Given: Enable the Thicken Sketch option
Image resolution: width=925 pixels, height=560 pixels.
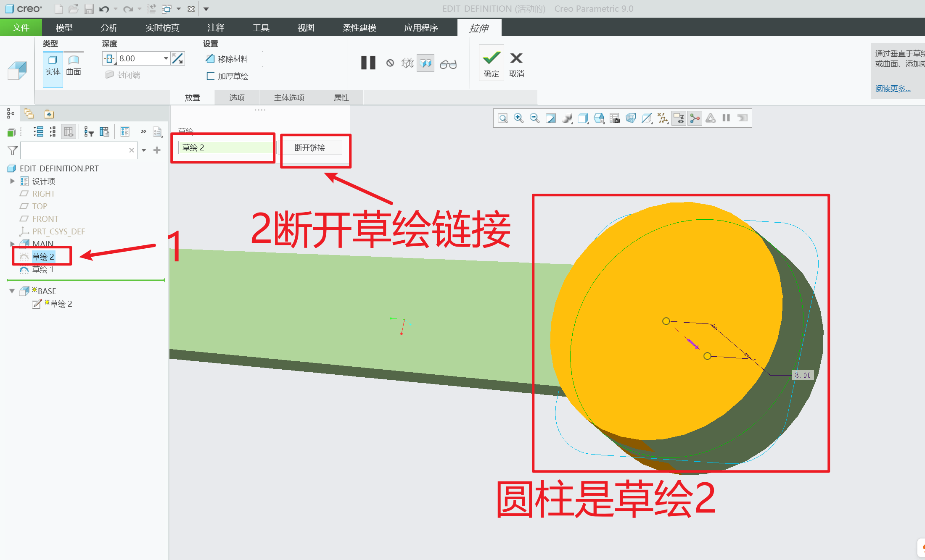Looking at the screenshot, I should pos(227,76).
